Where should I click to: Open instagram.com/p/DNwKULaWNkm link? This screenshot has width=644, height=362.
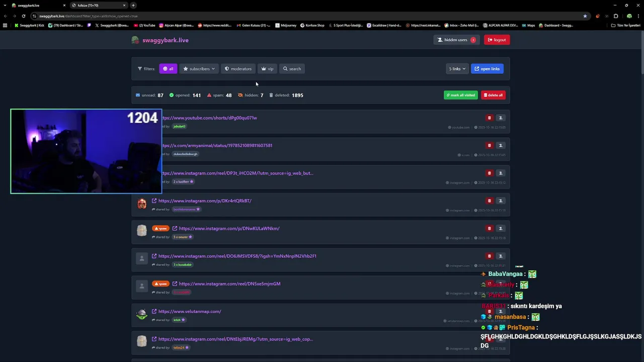point(229,228)
